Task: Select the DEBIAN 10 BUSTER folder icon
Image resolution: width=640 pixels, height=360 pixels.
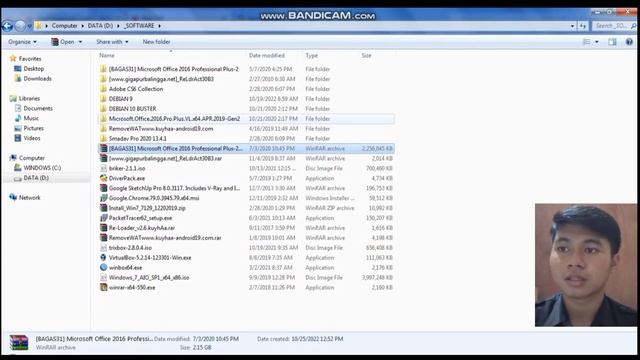Action: pyautogui.click(x=104, y=109)
